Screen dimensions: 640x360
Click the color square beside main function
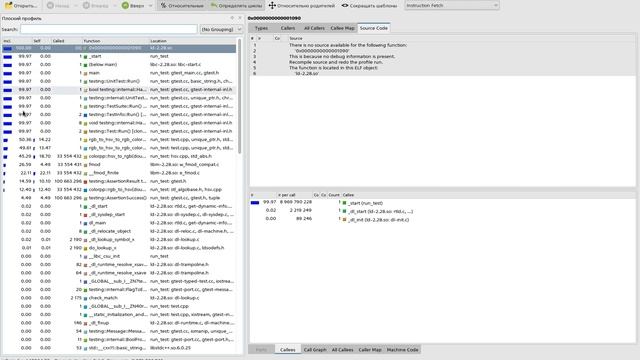click(x=85, y=73)
